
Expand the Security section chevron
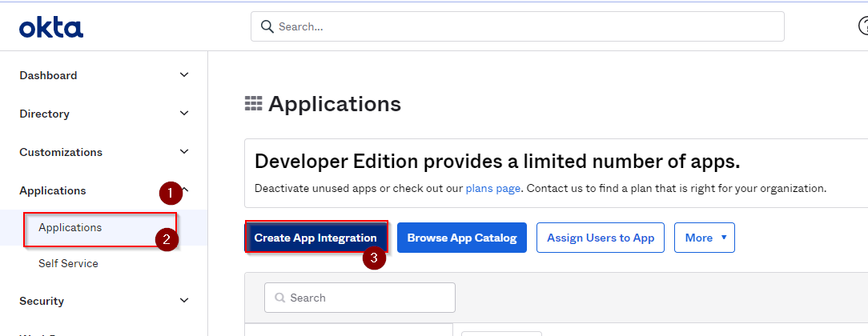[x=184, y=301]
